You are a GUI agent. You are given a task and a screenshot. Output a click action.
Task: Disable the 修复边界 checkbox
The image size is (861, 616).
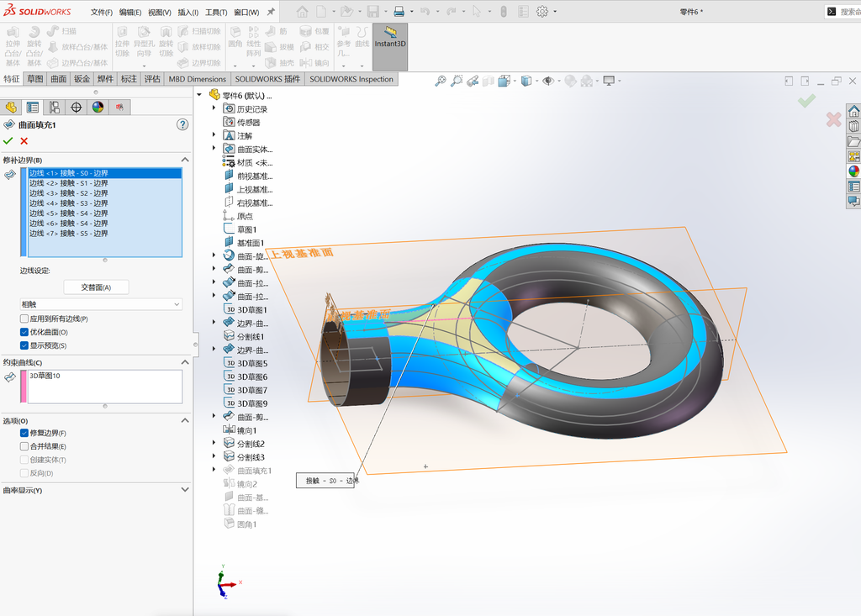(x=24, y=433)
